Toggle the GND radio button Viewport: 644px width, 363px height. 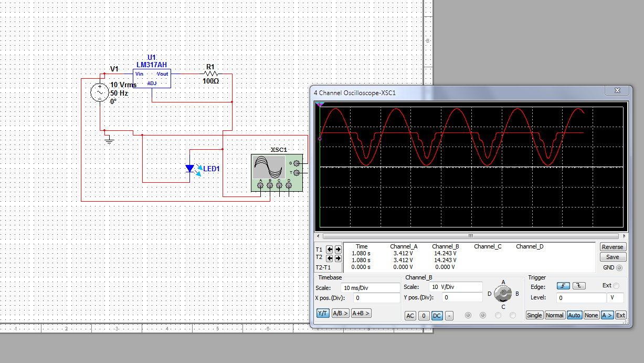point(620,268)
